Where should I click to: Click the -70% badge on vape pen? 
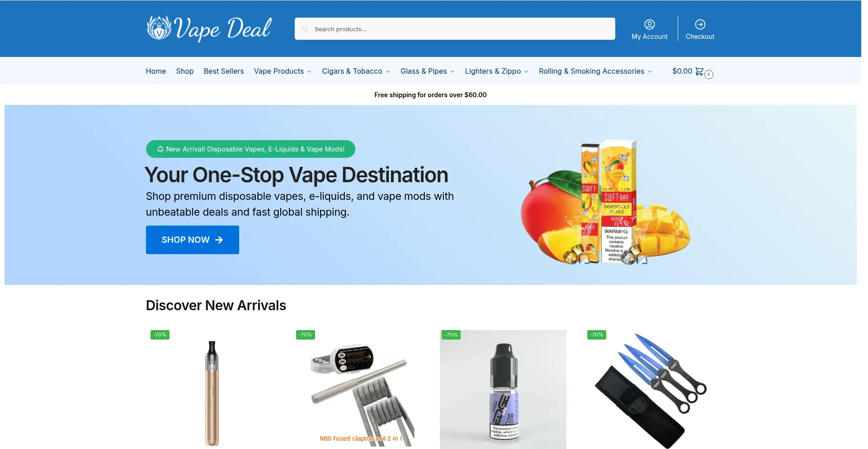[160, 335]
